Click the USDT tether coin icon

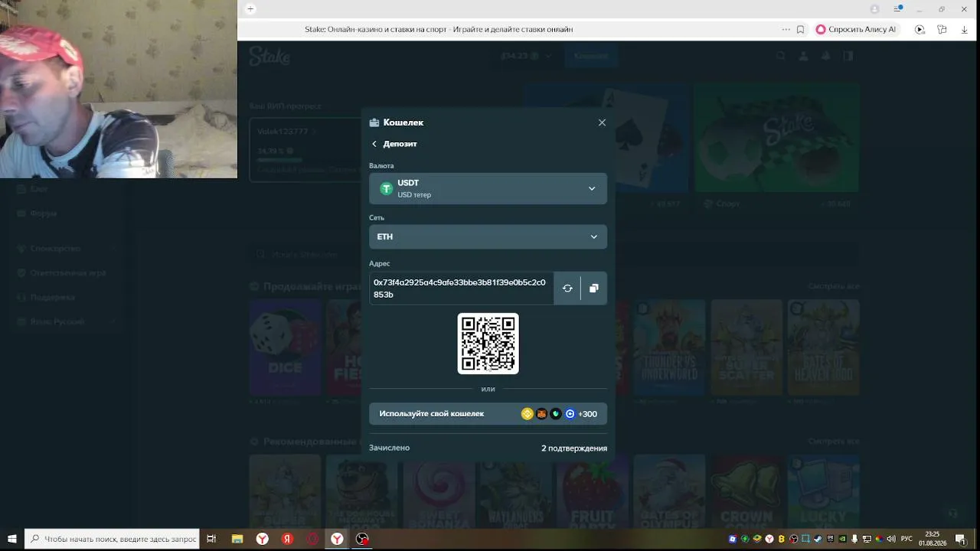pyautogui.click(x=387, y=188)
